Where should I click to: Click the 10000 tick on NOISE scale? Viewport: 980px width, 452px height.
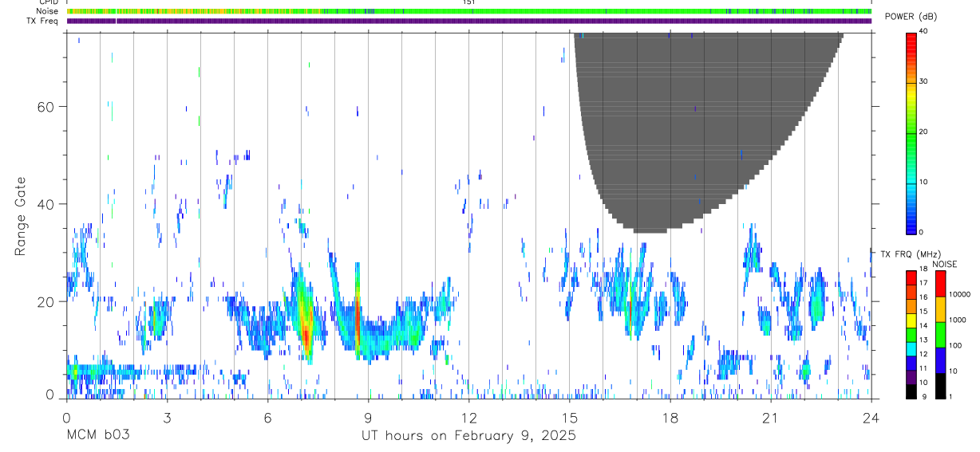pos(959,295)
